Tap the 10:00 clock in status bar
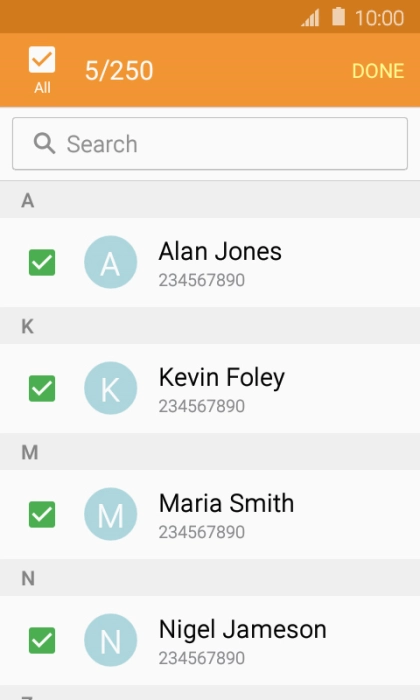The width and height of the screenshot is (420, 700). pyautogui.click(x=379, y=18)
